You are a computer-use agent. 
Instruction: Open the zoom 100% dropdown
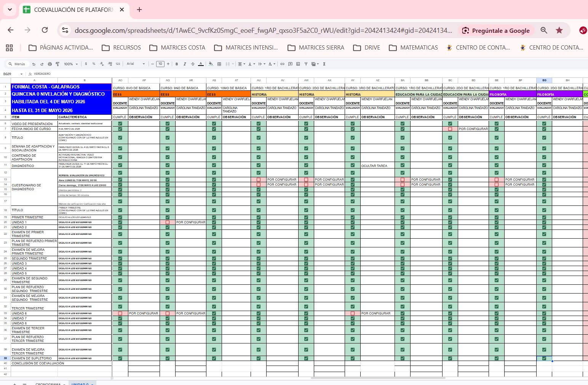coord(71,64)
